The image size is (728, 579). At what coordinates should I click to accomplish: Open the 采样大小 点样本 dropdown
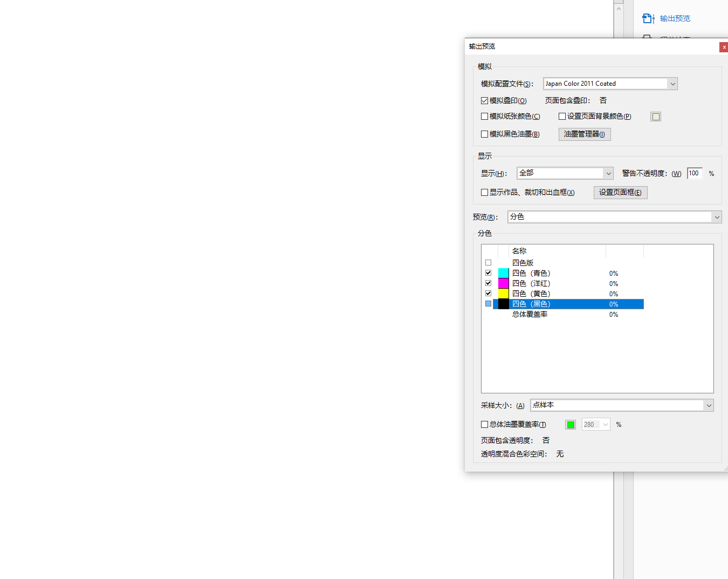click(x=622, y=405)
